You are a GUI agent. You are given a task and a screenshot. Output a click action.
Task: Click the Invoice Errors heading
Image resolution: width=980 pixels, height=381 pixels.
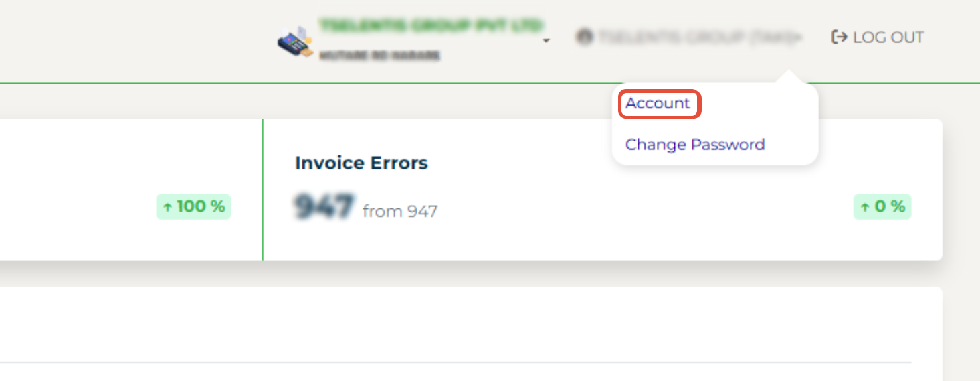[x=361, y=163]
